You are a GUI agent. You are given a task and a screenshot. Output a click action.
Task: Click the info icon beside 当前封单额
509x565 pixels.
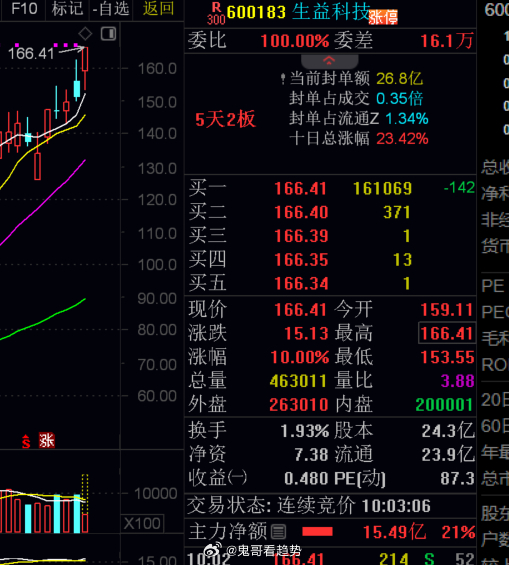click(x=283, y=79)
